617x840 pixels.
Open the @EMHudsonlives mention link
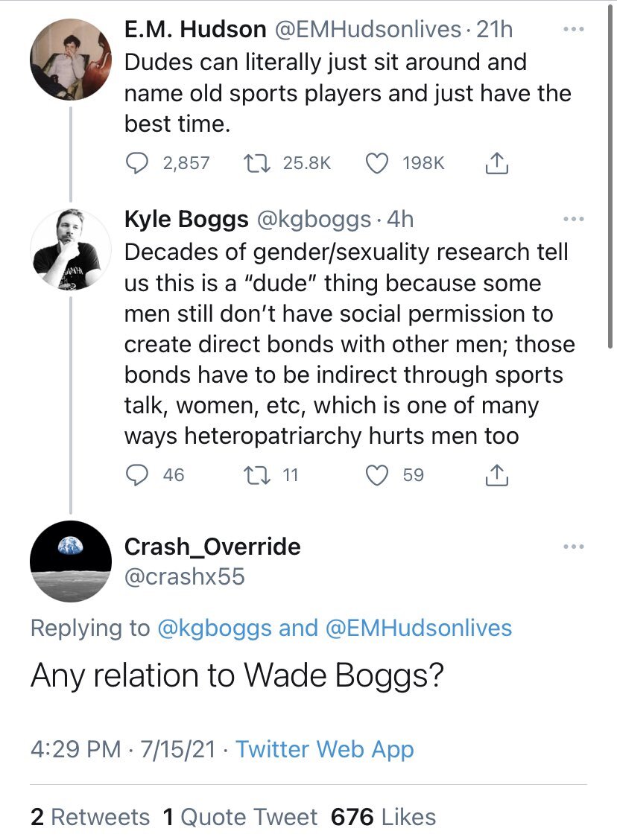point(420,628)
